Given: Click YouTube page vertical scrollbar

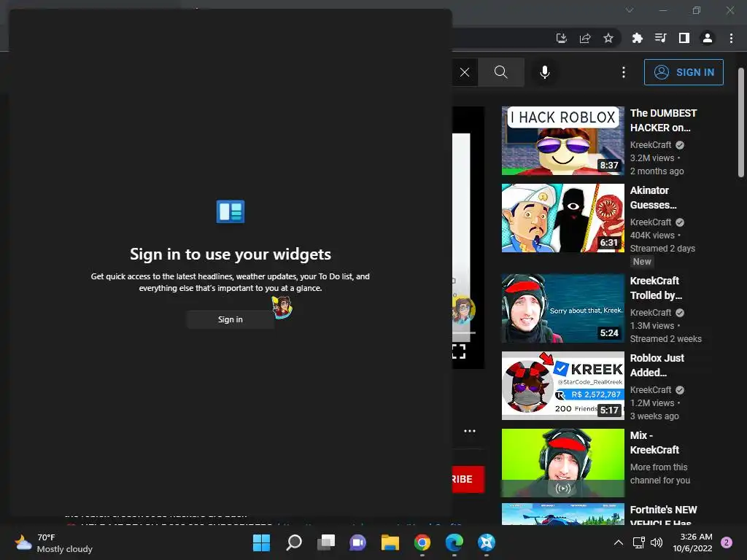Looking at the screenshot, I should point(741,122).
